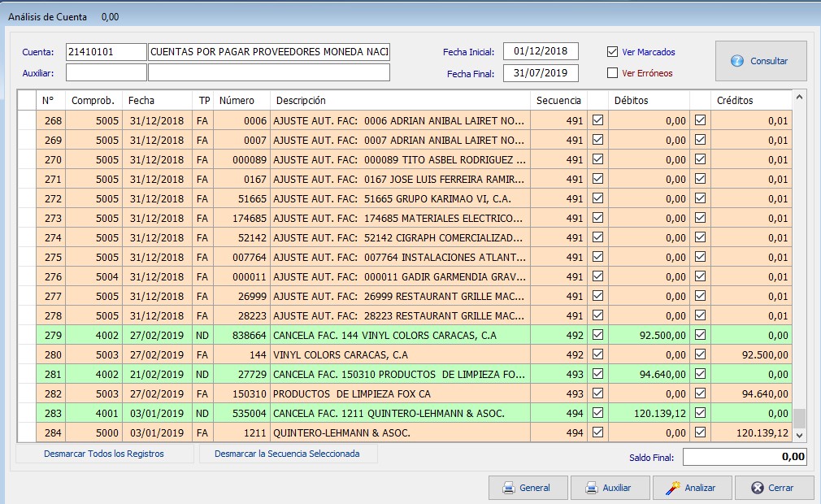Print the General report
Viewport: 821px width, 504px height.
(528, 488)
